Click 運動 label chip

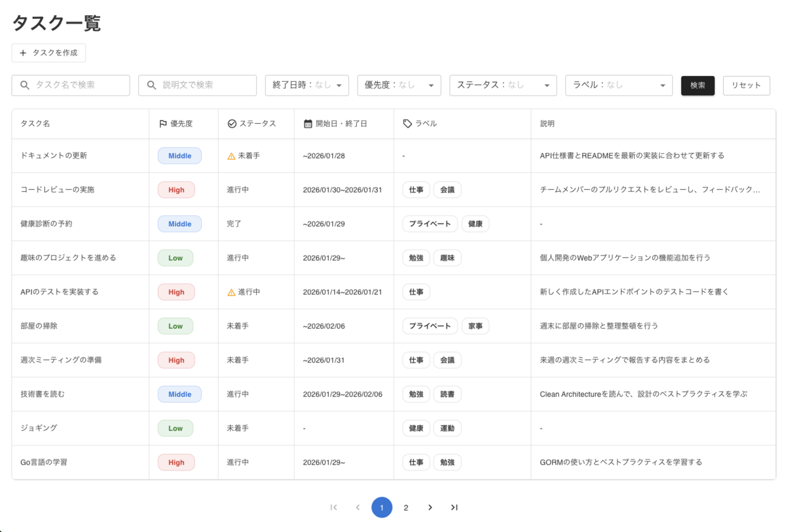click(447, 428)
